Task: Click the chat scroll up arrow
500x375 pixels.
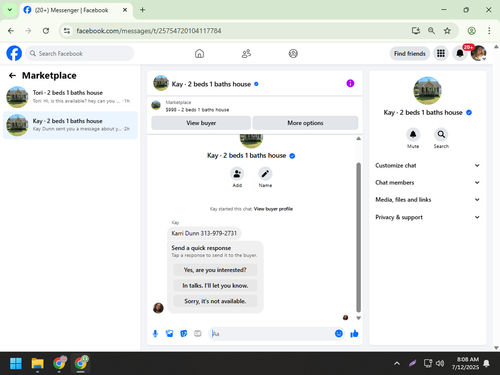Action: [358, 138]
